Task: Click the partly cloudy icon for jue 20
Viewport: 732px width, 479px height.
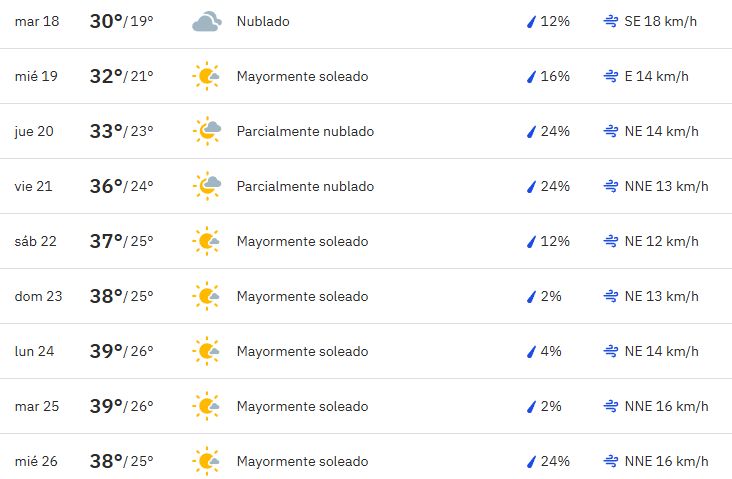Action: [x=207, y=131]
